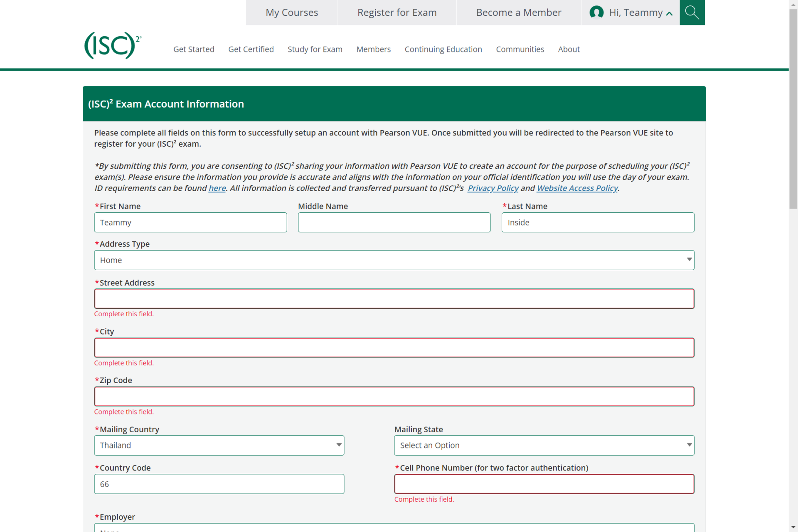Open the Register for Exam tab
Image resolution: width=798 pixels, height=532 pixels.
click(x=397, y=13)
